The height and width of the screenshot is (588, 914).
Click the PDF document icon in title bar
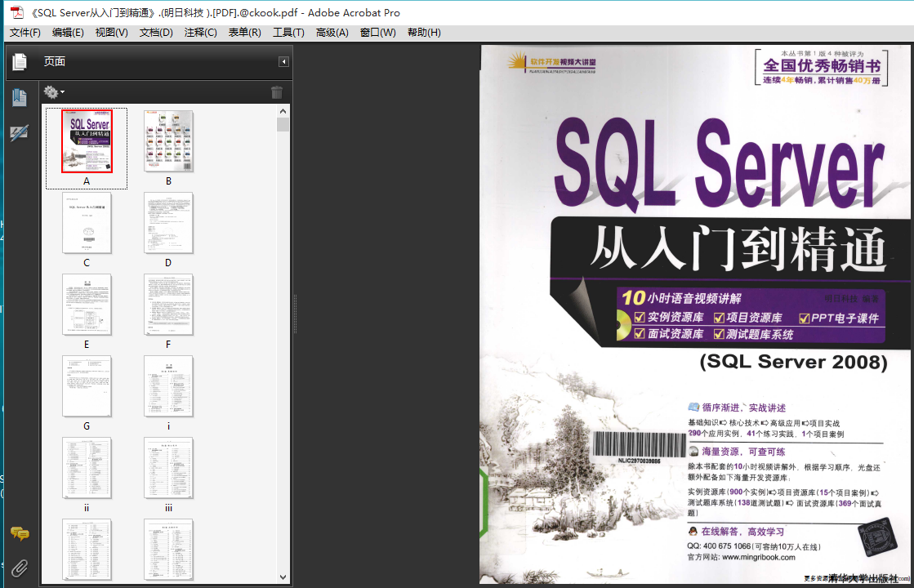coord(17,12)
